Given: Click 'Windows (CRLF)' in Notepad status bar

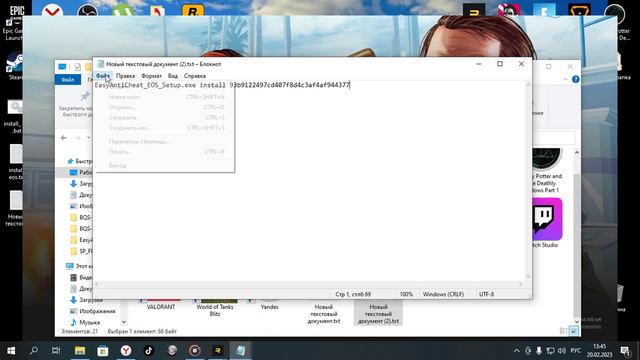Looking at the screenshot, I should click(443, 294).
